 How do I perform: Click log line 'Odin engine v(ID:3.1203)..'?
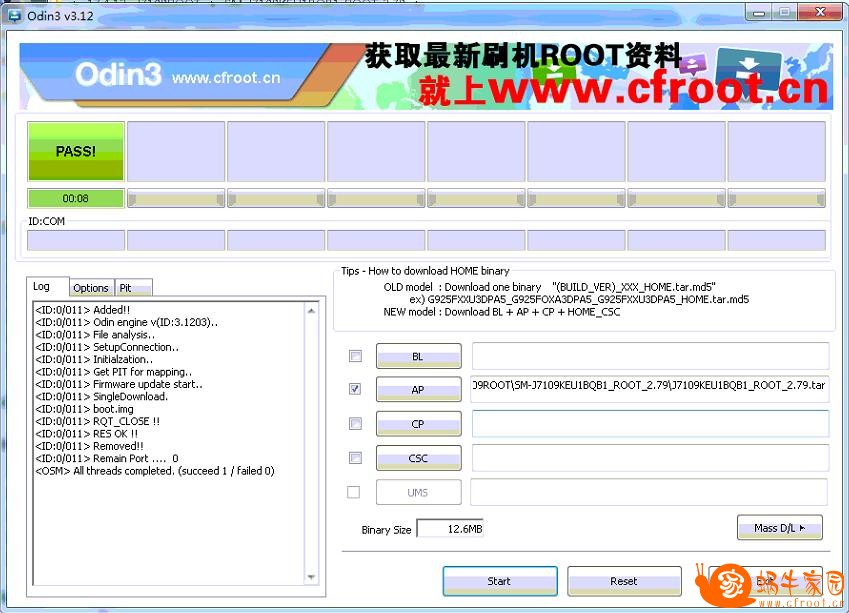click(x=127, y=322)
